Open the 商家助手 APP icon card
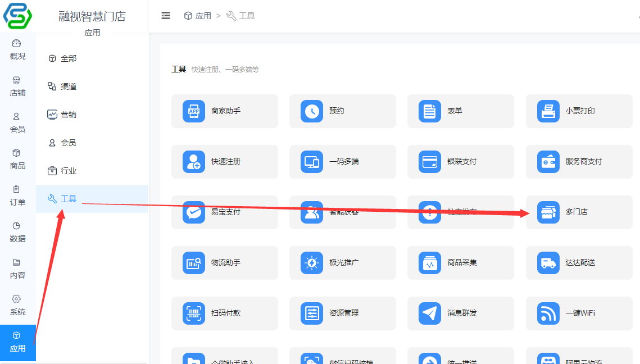 [x=225, y=111]
